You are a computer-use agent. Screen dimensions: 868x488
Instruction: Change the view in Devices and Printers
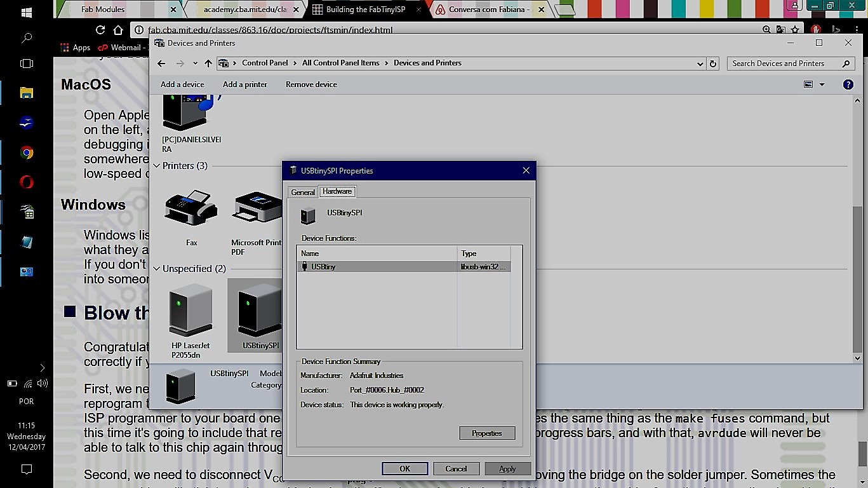808,85
